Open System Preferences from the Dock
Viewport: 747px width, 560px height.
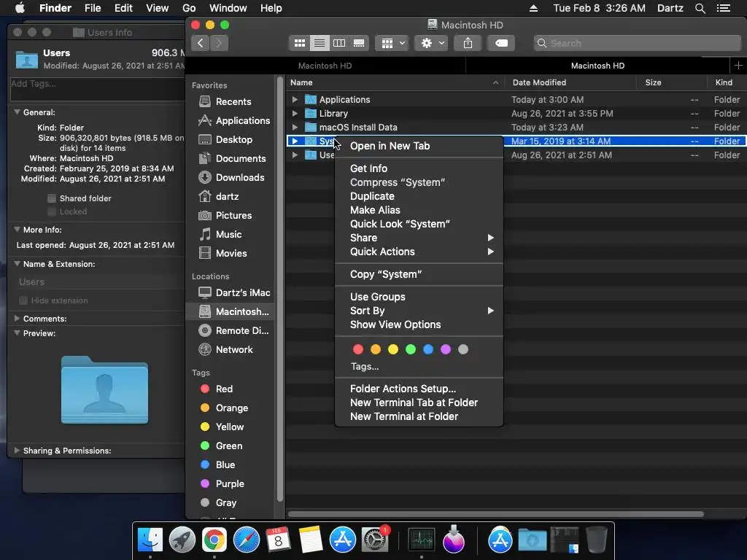tap(375, 540)
